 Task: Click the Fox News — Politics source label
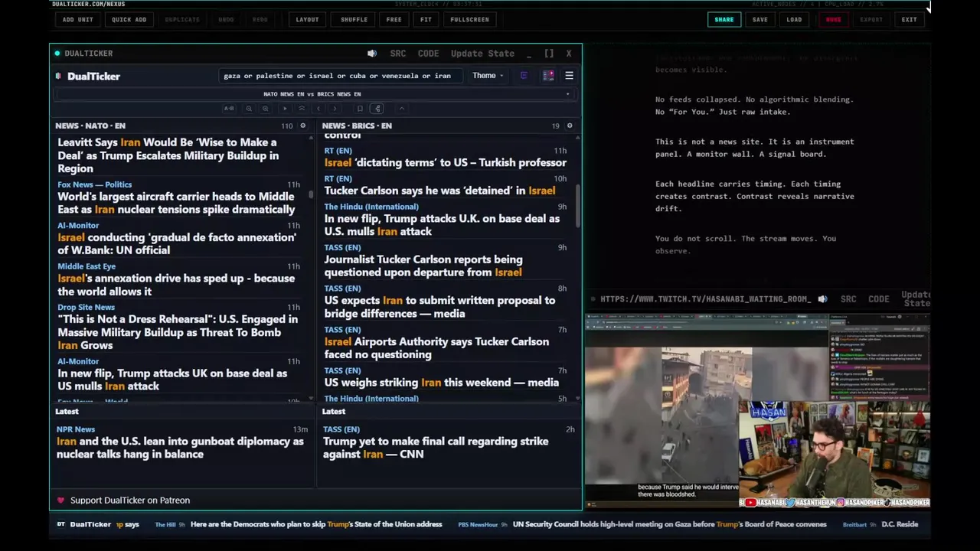point(94,184)
